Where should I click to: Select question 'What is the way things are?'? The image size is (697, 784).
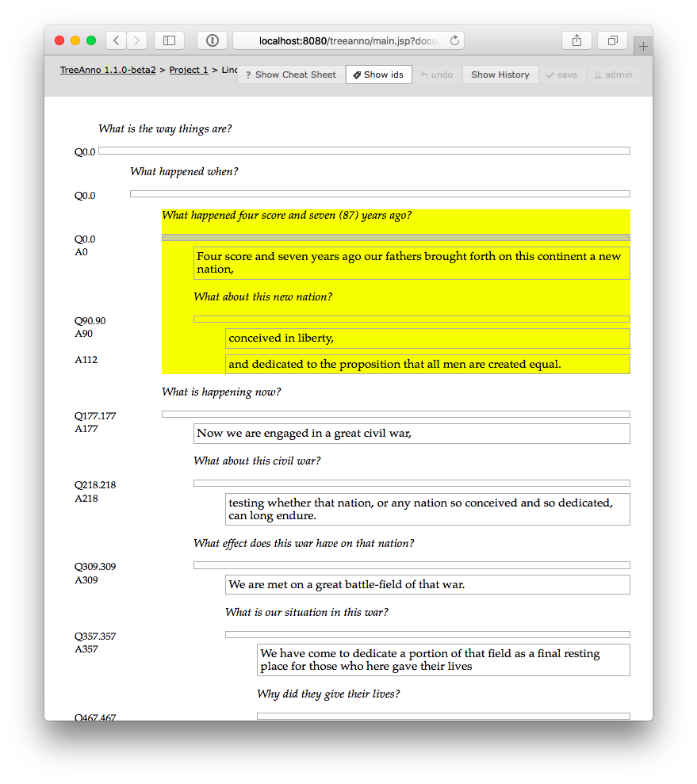[x=165, y=129]
